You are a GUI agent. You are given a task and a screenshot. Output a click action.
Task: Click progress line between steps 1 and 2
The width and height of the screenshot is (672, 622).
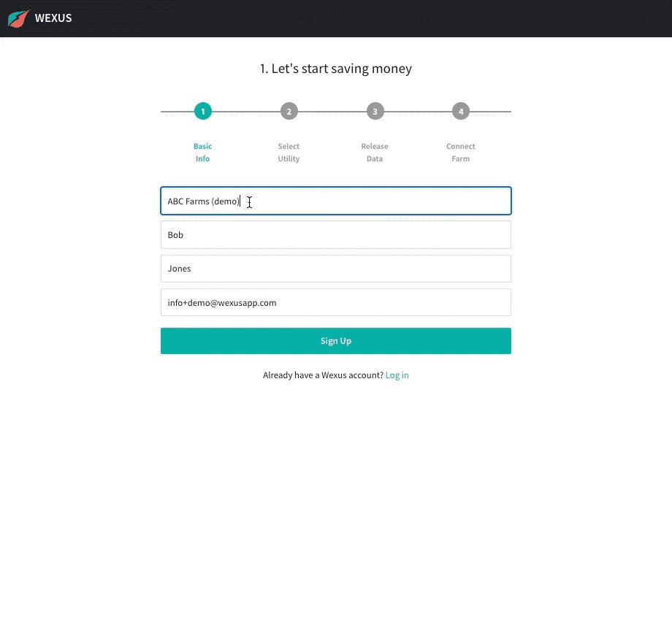pos(245,112)
